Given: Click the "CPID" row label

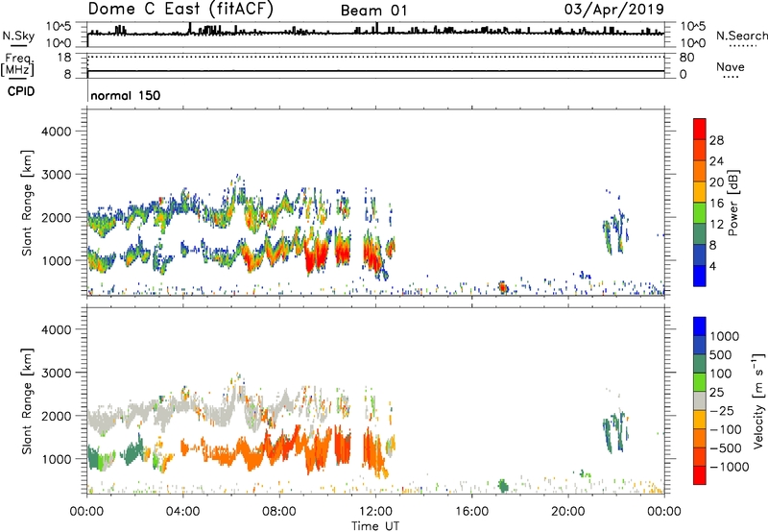Looking at the screenshot, I should tap(21, 91).
